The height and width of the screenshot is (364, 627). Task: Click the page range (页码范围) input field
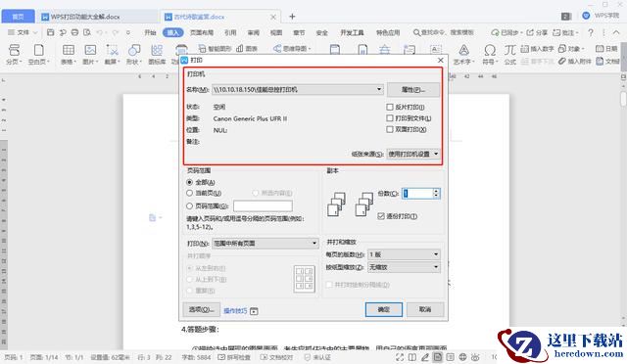[263, 205]
